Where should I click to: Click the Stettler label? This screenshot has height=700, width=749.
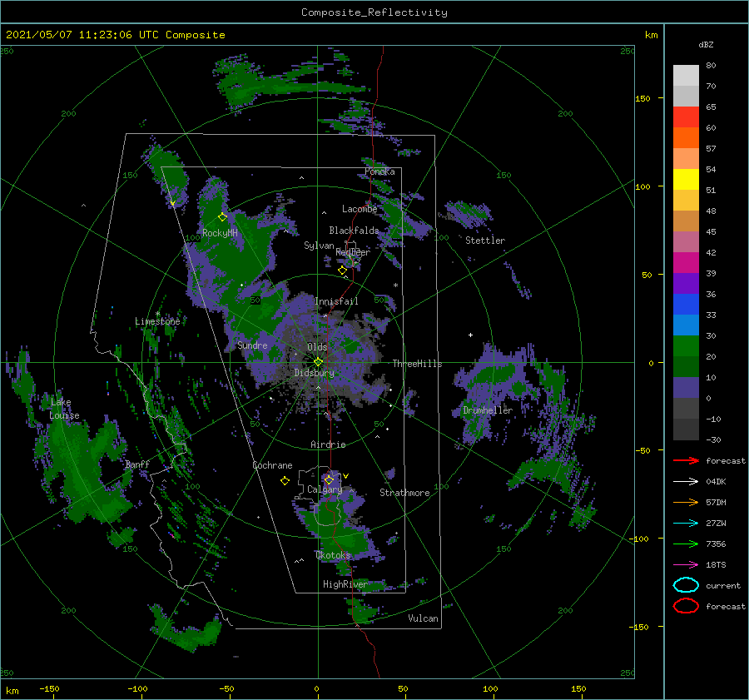485,241
